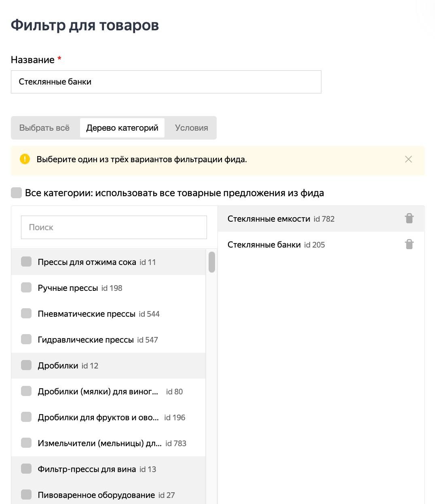Click the yellow warning exclamation icon
Screen dimensions: 435x504
[25, 159]
